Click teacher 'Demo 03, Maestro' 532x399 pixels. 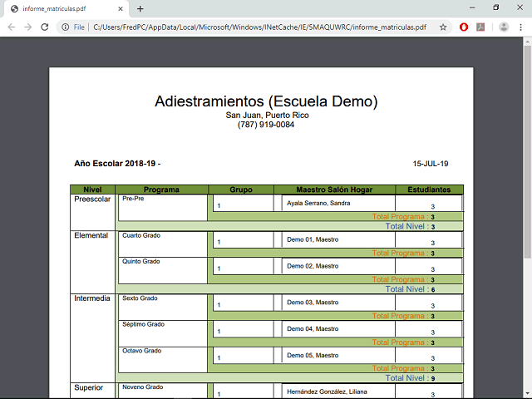(313, 303)
